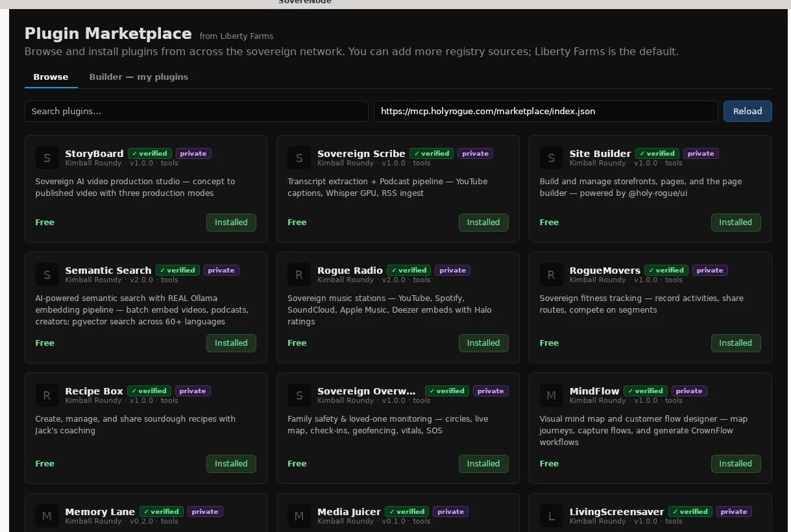Click the Site Builder plugin letter icon
The width and height of the screenshot is (791, 532).
coord(552,158)
